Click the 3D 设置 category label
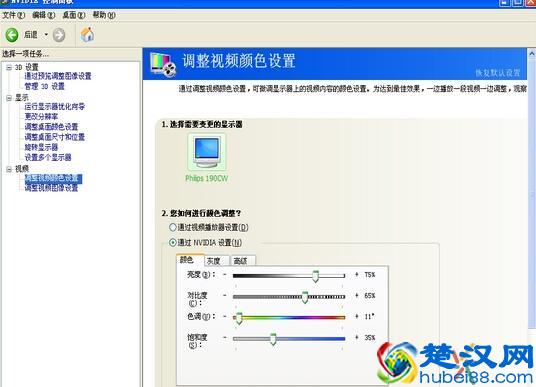Screen dimensions: 536x387 [x=27, y=68]
